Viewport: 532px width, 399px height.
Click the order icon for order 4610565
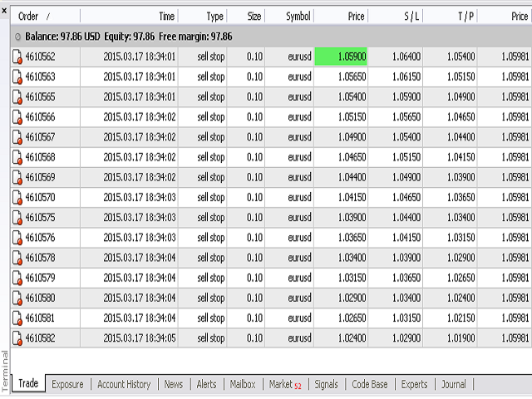pyautogui.click(x=17, y=97)
